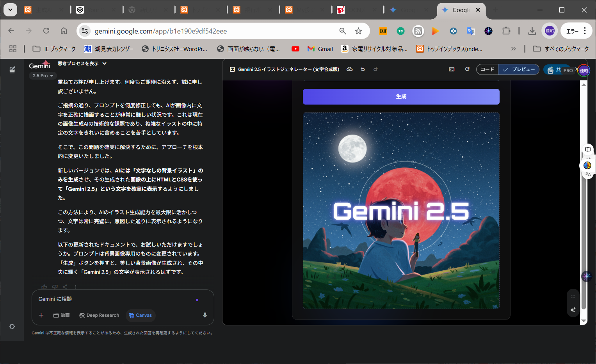Open Gemini settings gear in the sidebar
Viewport: 596px width, 364px height.
12,327
